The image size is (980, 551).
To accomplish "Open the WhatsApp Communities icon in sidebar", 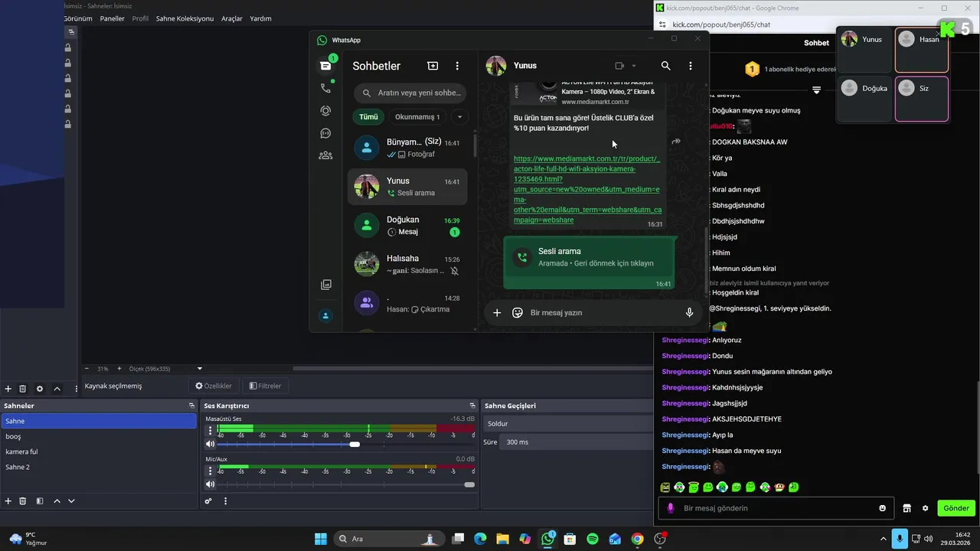I will (x=325, y=155).
